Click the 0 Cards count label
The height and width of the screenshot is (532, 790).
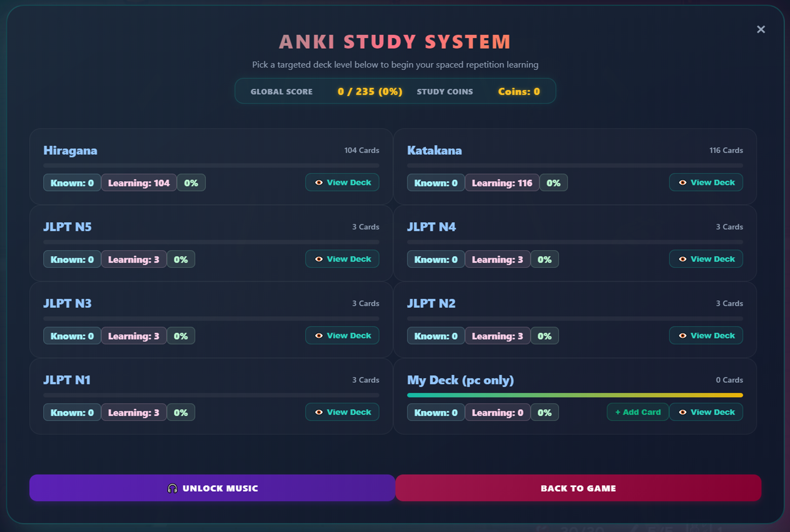[x=729, y=380]
